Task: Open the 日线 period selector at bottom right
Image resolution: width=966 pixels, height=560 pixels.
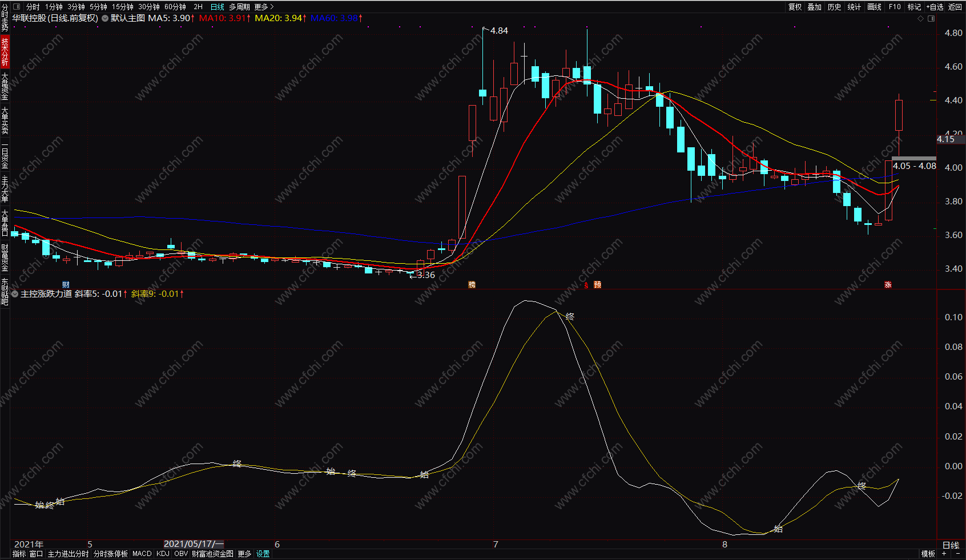Action: [x=951, y=545]
